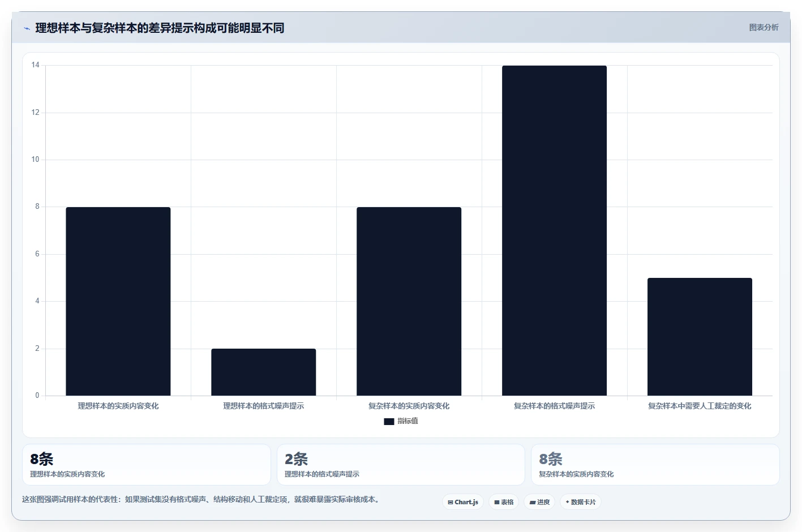Click the footnote text 这张图强调试用样本的代表性
This screenshot has height=532, width=802.
click(x=201, y=499)
